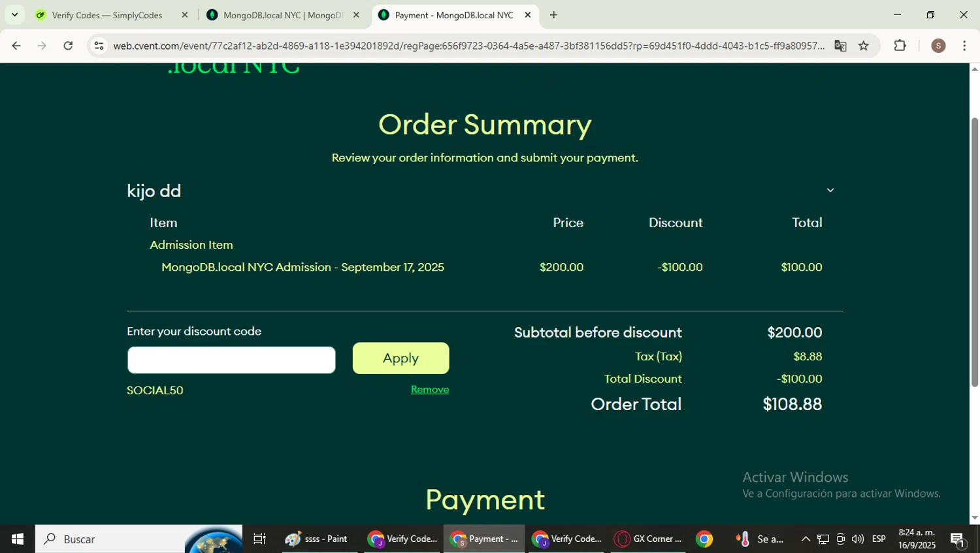Click the taskbar Buscar search box
980x553 pixels.
[139, 539]
